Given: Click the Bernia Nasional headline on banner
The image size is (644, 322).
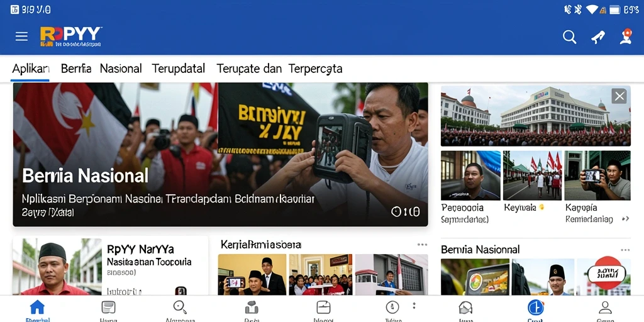Looking at the screenshot, I should point(85,176).
